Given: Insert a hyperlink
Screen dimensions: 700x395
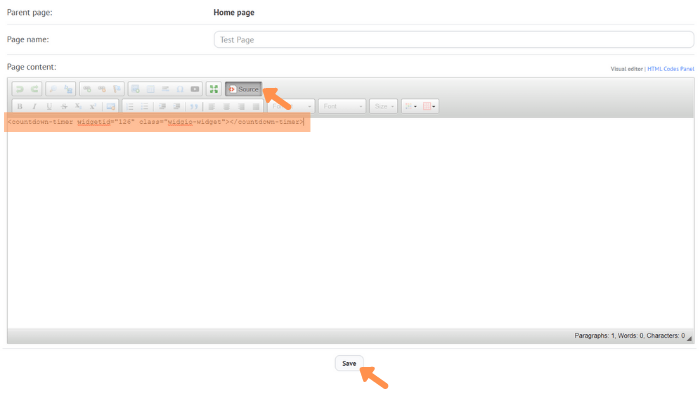Looking at the screenshot, I should pos(87,89).
